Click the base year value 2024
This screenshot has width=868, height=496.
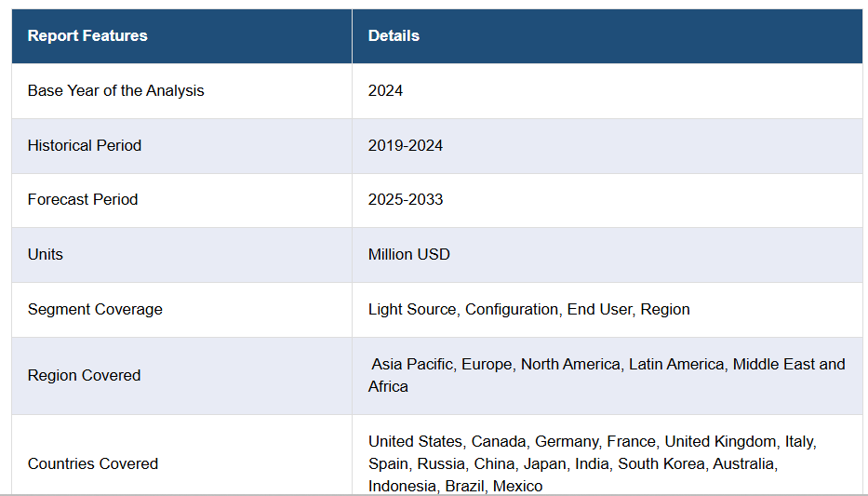[x=385, y=91]
